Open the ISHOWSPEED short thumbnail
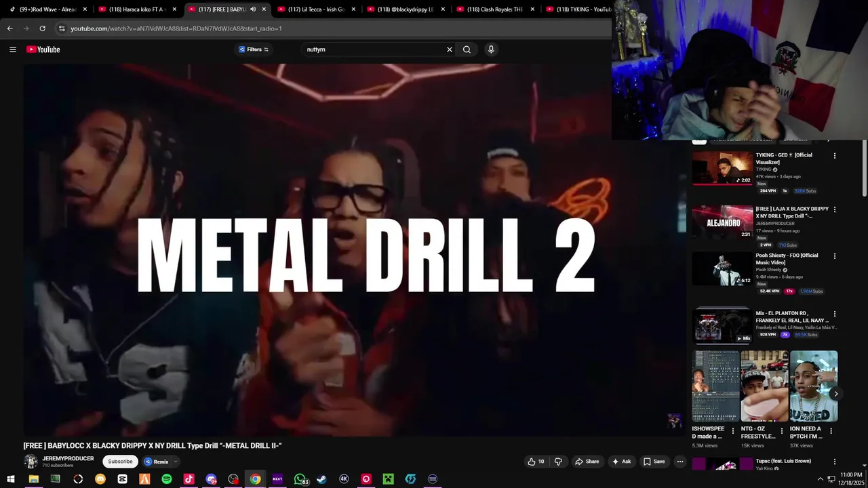This screenshot has height=488, width=868. (x=715, y=386)
